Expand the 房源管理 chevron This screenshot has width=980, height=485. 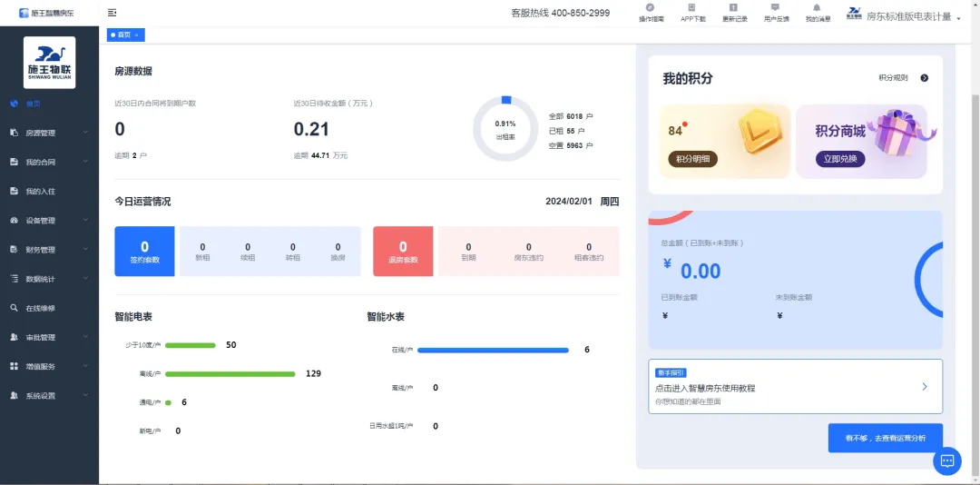click(x=85, y=133)
